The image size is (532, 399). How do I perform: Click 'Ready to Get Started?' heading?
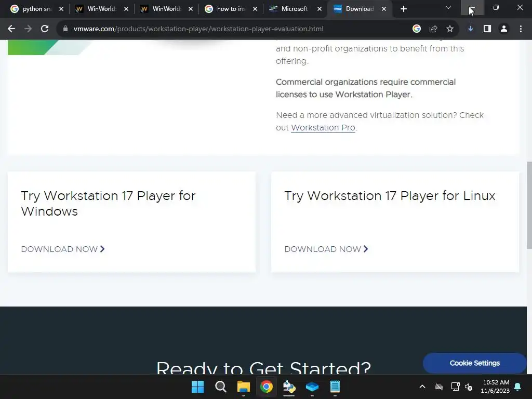point(263,367)
